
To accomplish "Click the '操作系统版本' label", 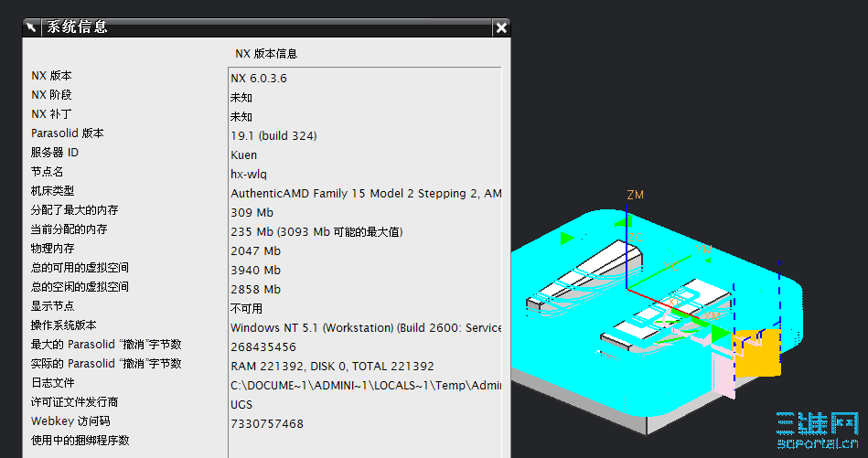I will tap(64, 325).
